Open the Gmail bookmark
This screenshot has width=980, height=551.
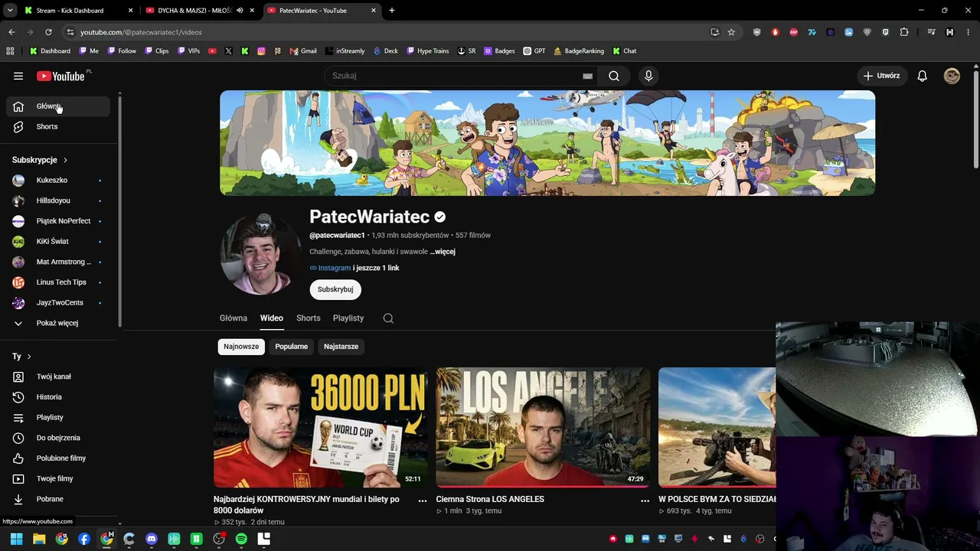click(x=303, y=51)
